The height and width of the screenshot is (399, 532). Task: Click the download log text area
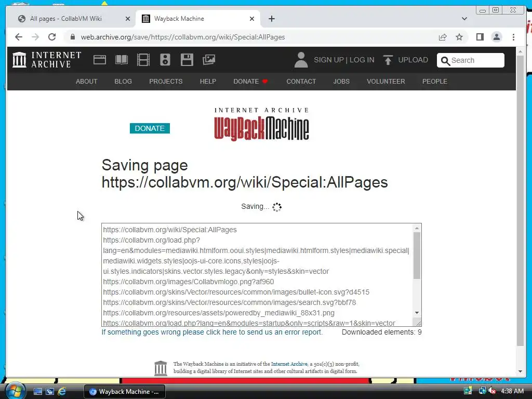tap(257, 275)
